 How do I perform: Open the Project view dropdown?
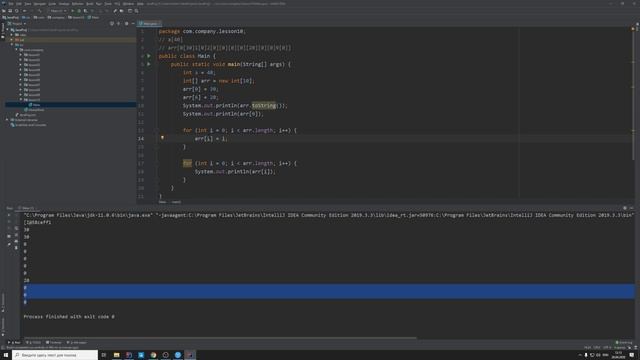[17, 24]
